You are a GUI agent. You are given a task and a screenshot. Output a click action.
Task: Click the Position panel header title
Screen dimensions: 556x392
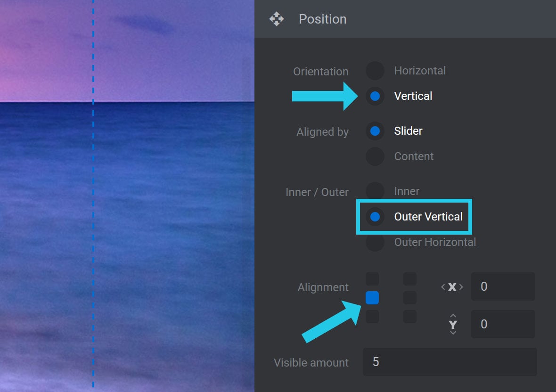[322, 19]
